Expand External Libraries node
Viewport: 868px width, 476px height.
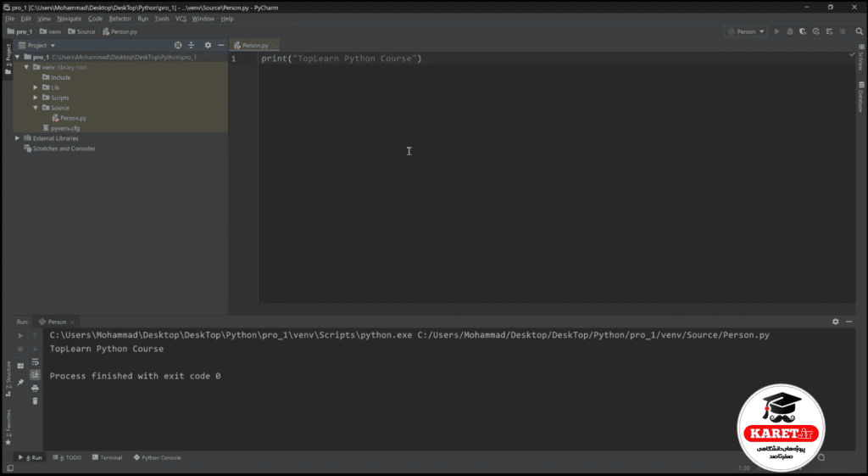[17, 138]
